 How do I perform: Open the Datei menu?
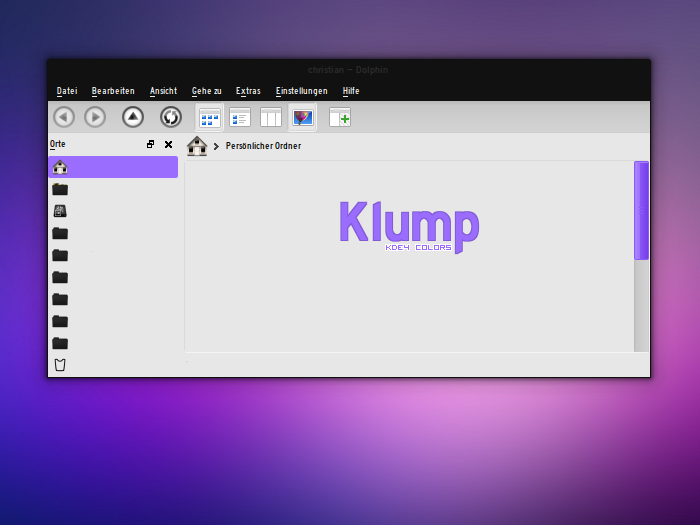click(x=67, y=91)
